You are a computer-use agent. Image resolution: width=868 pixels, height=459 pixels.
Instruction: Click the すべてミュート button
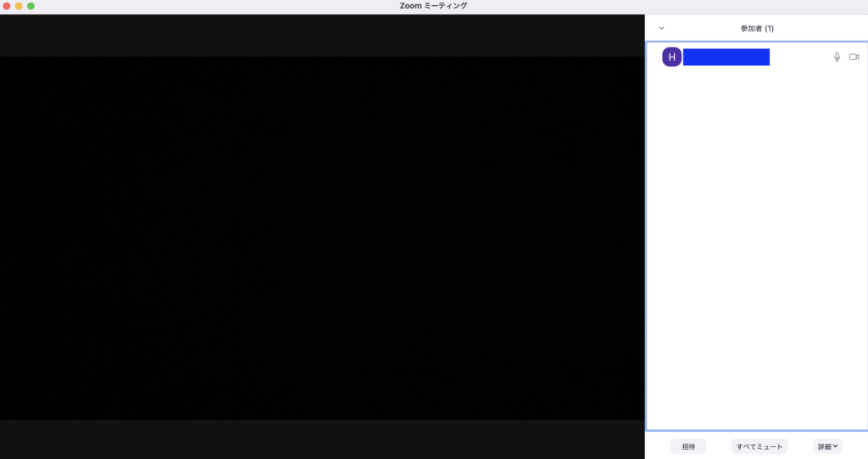(759, 446)
